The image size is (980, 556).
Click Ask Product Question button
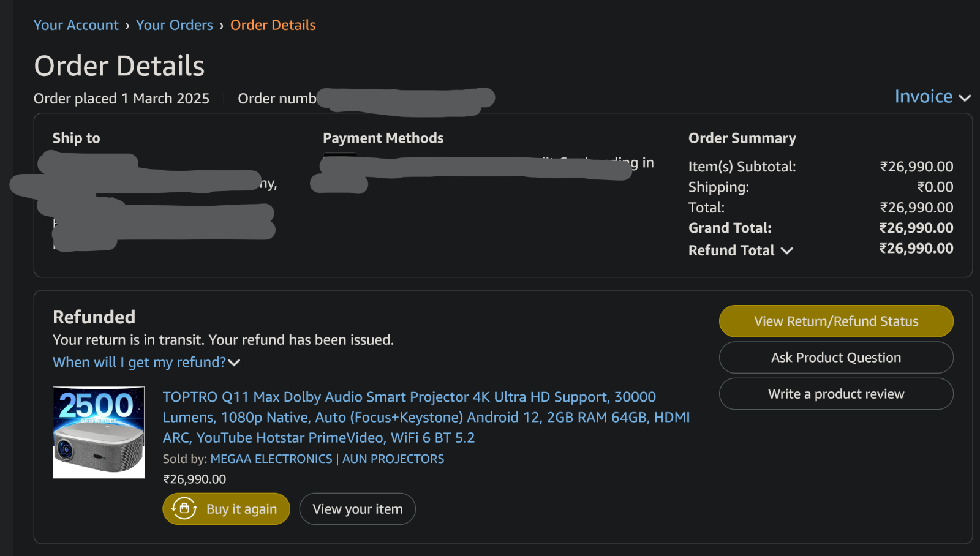coord(835,358)
